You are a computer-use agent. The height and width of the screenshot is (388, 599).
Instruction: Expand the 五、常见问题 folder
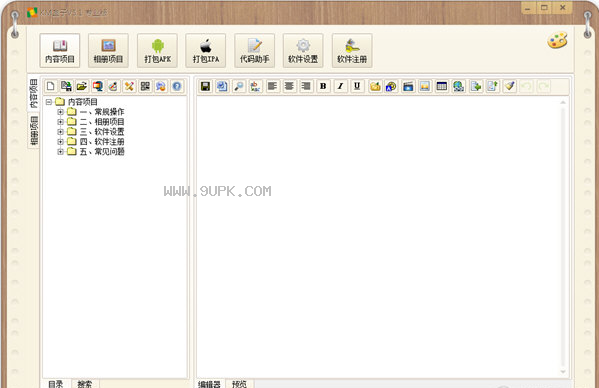pyautogui.click(x=60, y=152)
